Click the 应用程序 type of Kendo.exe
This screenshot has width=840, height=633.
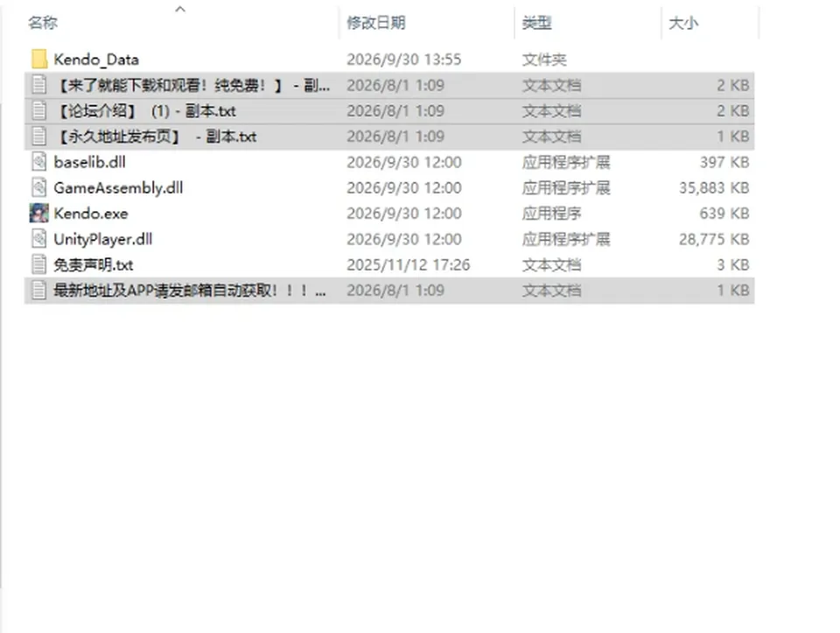point(552,214)
